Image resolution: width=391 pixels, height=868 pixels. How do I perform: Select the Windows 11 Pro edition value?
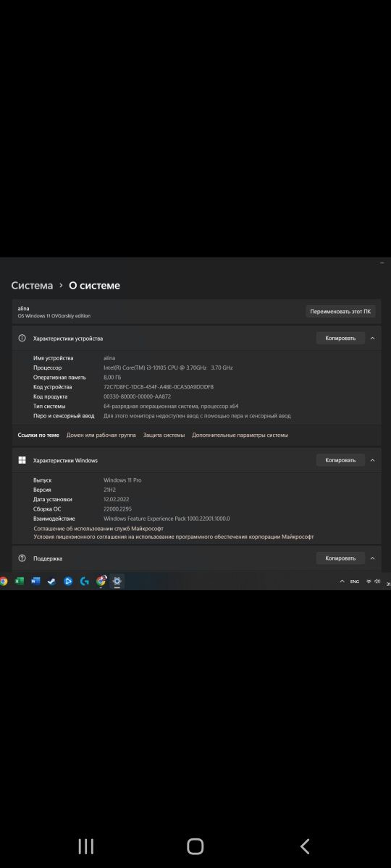click(124, 480)
